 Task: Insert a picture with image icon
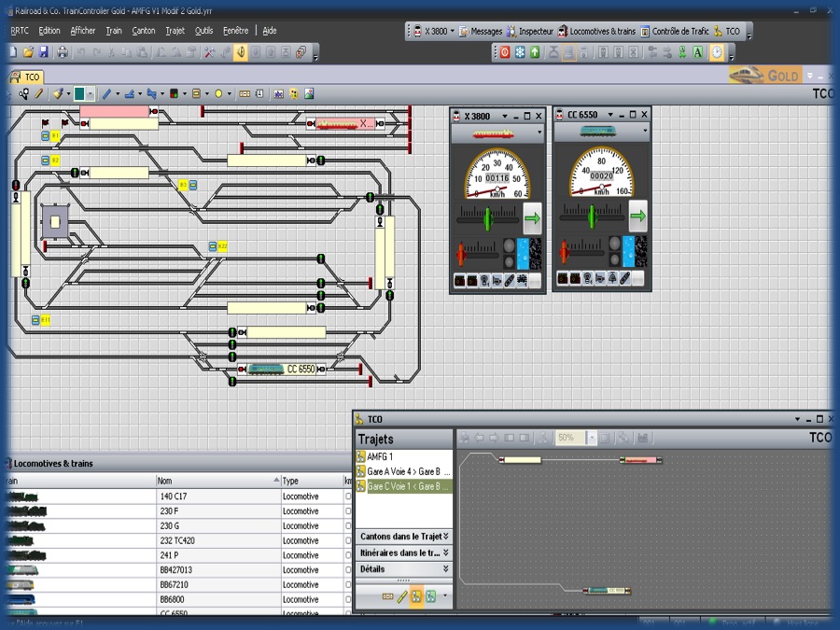309,93
